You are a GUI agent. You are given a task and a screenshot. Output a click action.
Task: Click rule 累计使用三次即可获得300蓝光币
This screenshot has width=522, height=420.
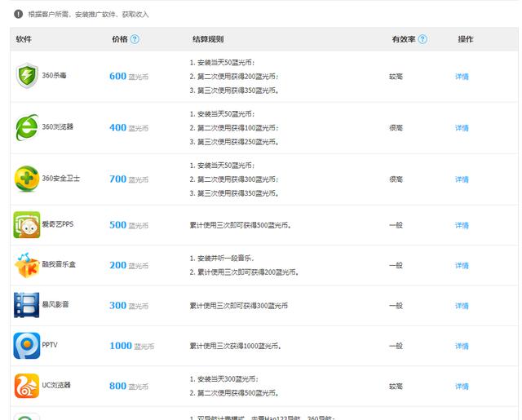coord(239,306)
